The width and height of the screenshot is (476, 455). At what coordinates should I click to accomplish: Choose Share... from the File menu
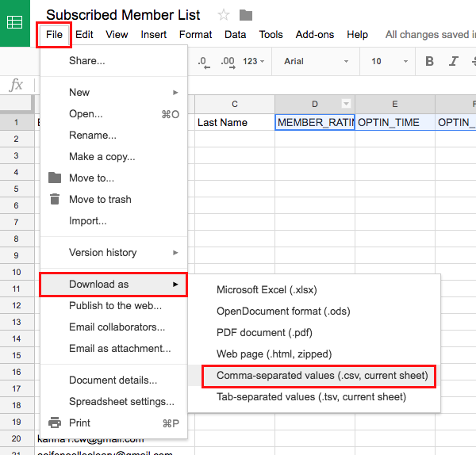coord(113,61)
